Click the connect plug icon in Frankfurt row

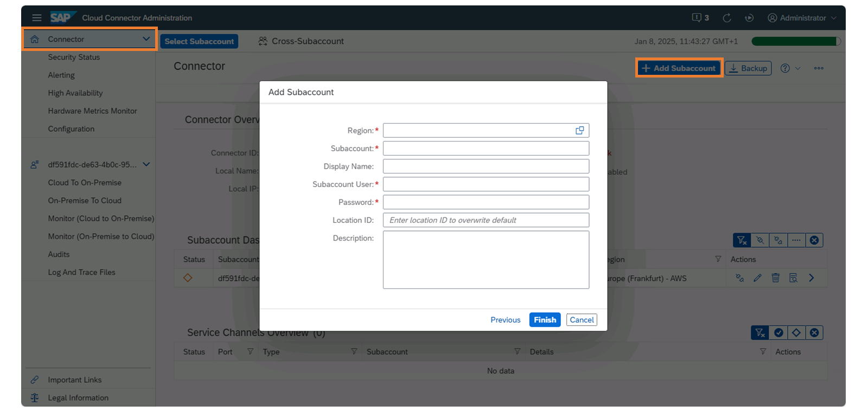739,278
